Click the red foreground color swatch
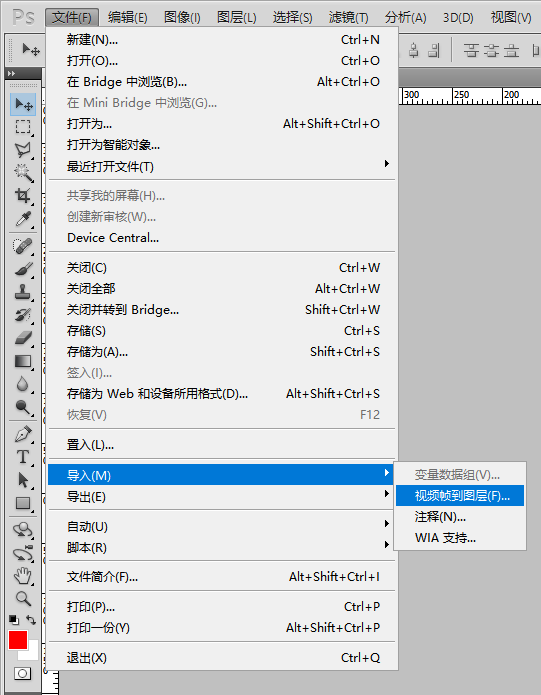This screenshot has width=541, height=695. tap(18, 640)
